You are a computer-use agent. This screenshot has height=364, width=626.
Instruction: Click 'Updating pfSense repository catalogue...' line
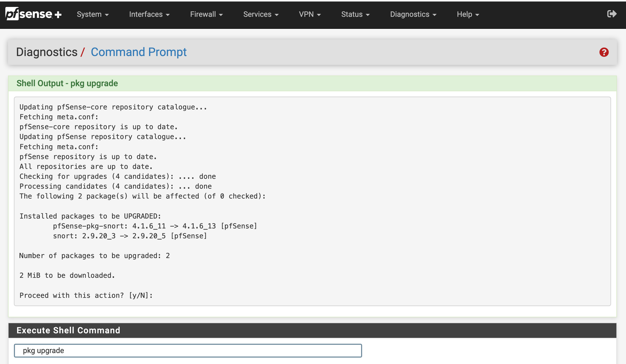(x=103, y=137)
